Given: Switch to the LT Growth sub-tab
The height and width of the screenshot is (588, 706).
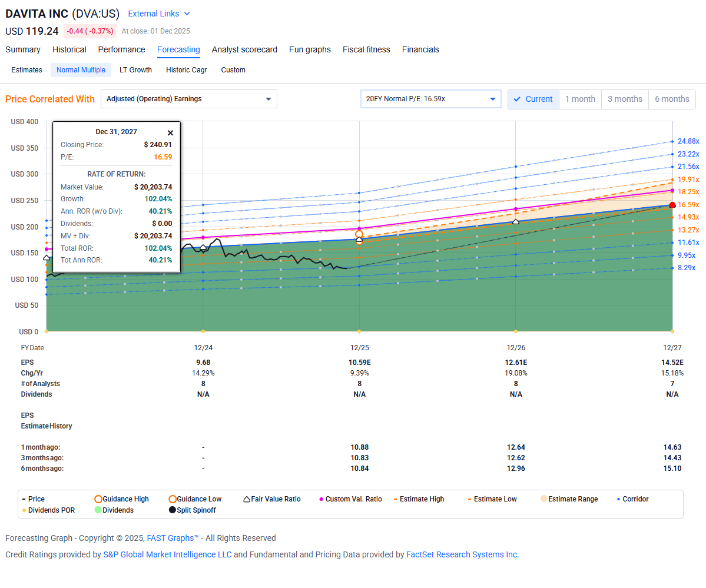Looking at the screenshot, I should click(x=135, y=70).
